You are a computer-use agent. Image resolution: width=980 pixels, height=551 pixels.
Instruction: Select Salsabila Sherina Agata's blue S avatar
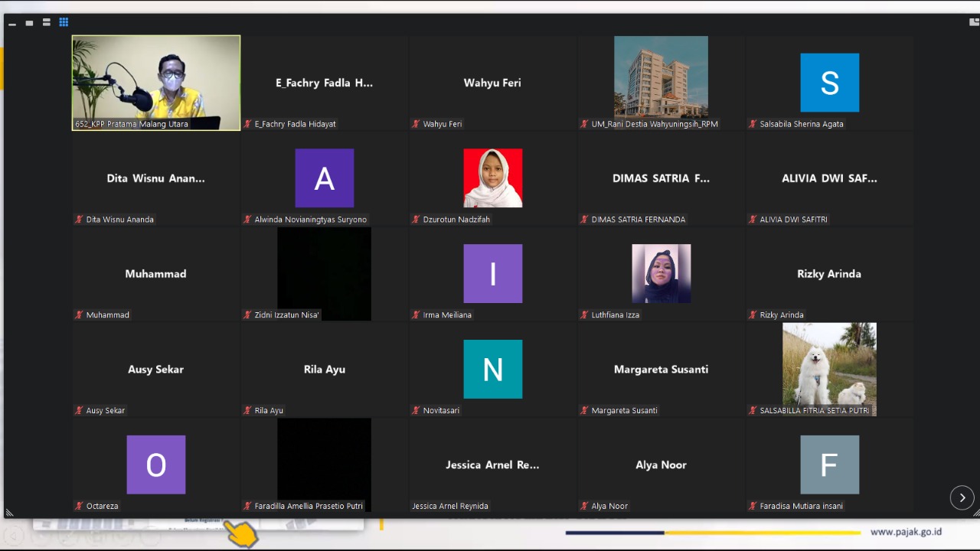click(829, 83)
